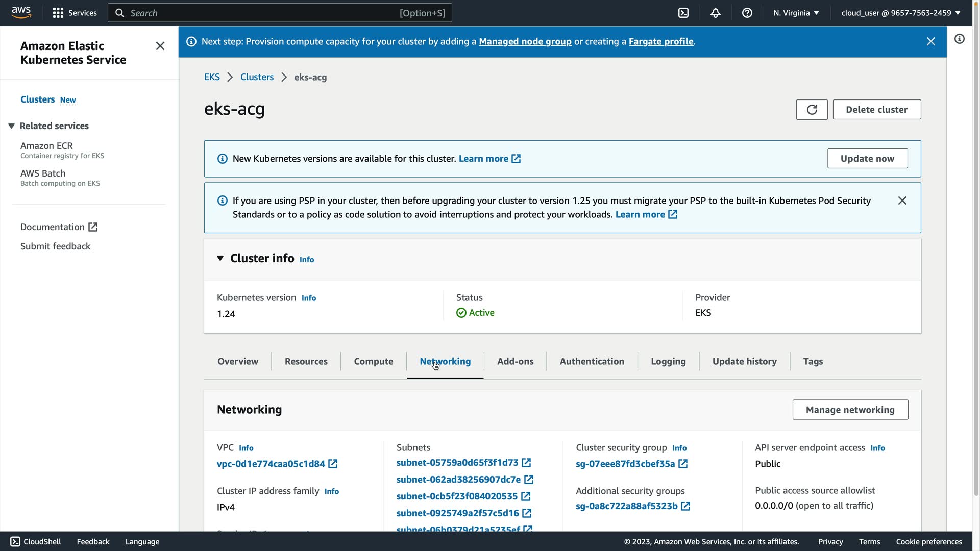Click the Manage networking button
Image resolution: width=980 pixels, height=551 pixels.
point(850,410)
